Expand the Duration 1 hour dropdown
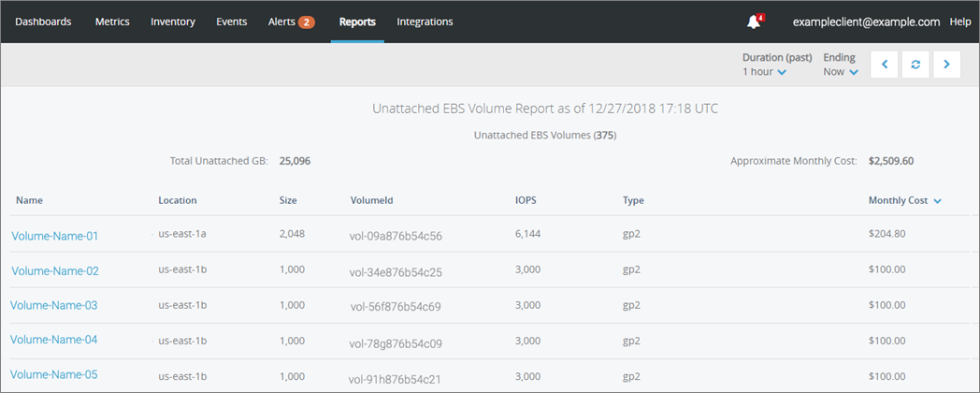This screenshot has height=393, width=980. pyautogui.click(x=764, y=72)
